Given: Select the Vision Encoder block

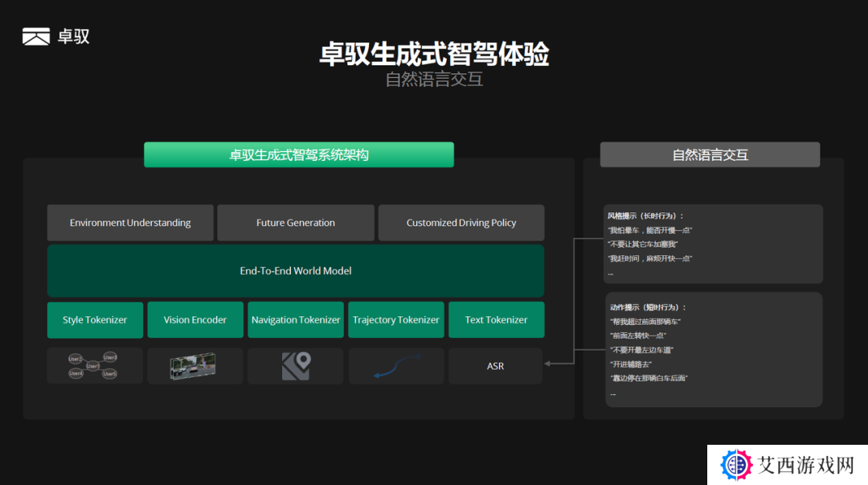Looking at the screenshot, I should [x=195, y=320].
